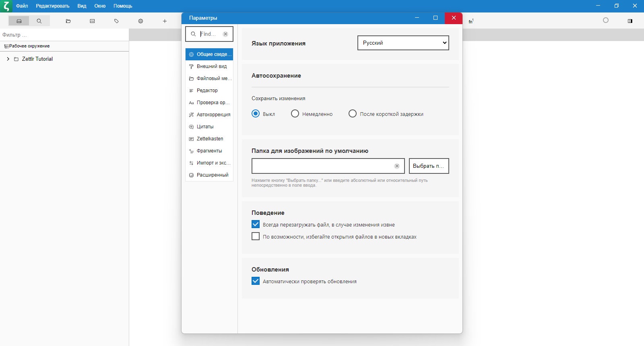Open the Общие сведения settings tab
Image resolution: width=644 pixels, height=346 pixels.
(209, 54)
